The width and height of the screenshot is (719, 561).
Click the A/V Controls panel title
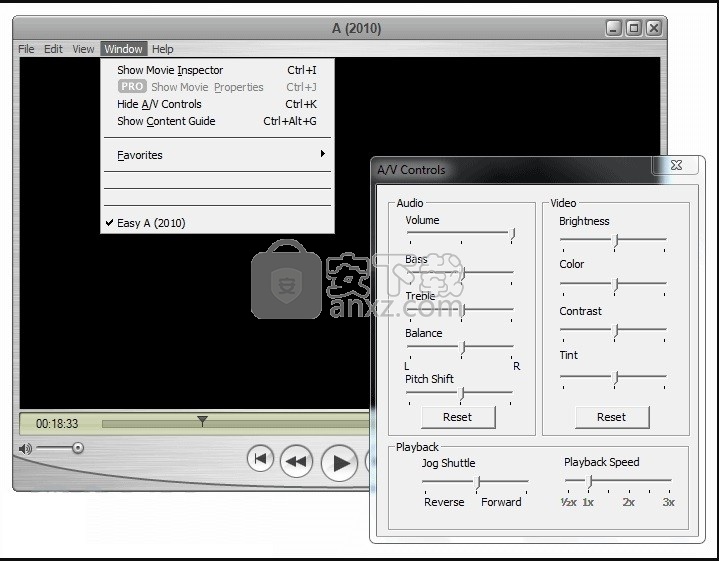pos(411,170)
